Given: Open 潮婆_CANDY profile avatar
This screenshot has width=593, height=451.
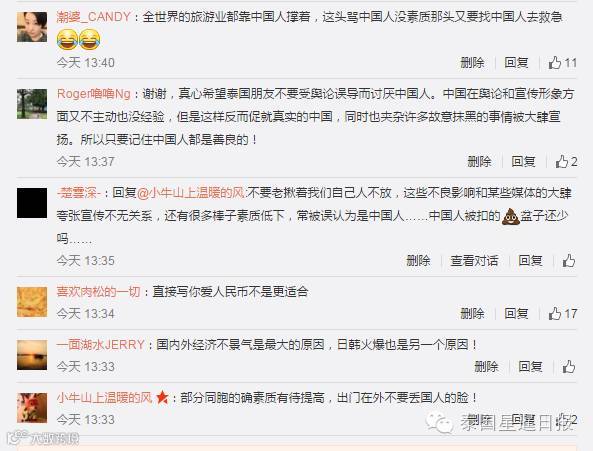Looking at the screenshot, I should (32, 27).
